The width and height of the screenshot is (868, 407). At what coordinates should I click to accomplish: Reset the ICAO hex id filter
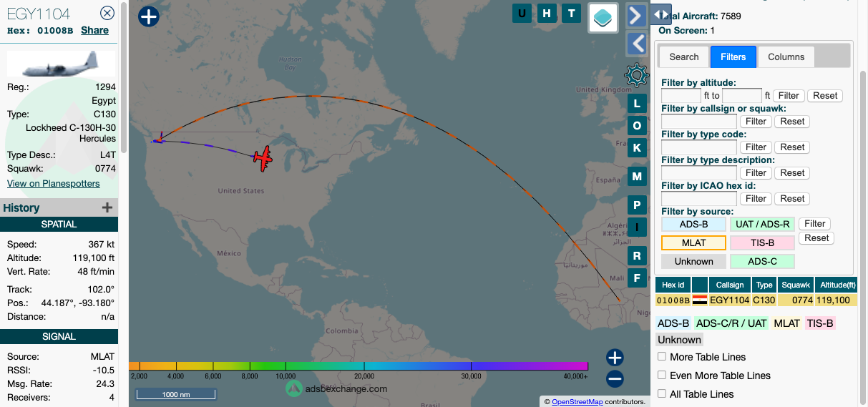point(793,198)
